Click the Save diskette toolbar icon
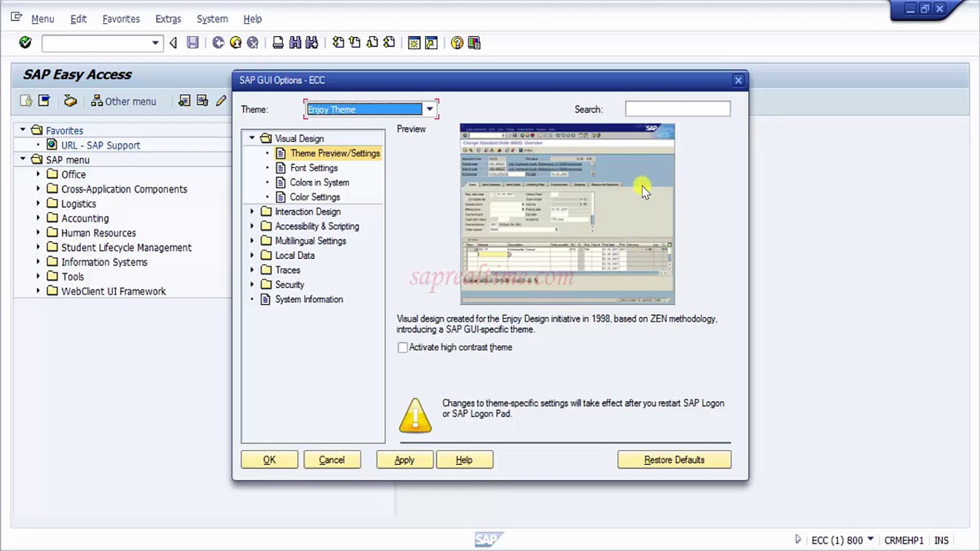This screenshot has height=551, width=980. [192, 42]
